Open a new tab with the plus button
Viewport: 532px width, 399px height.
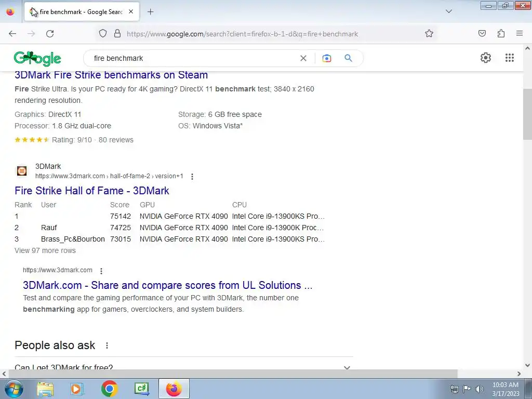[151, 12]
